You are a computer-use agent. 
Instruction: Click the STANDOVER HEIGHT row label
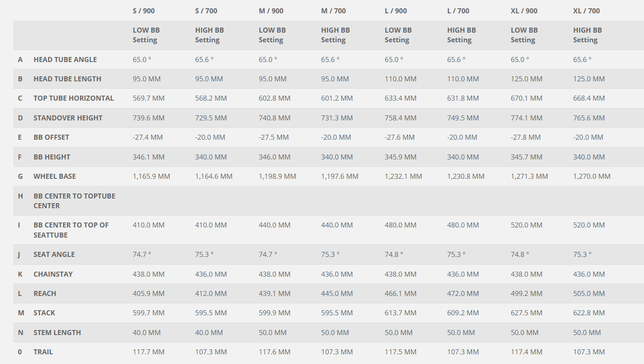coord(68,118)
